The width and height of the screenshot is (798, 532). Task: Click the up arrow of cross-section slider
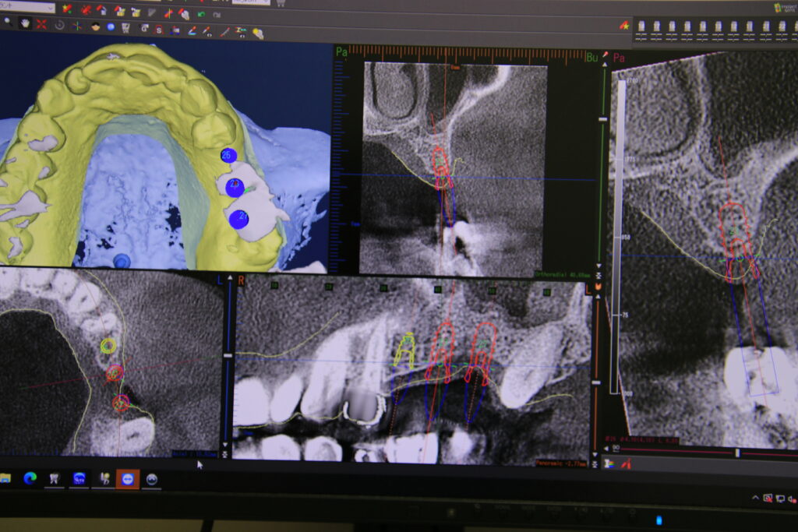point(605,65)
